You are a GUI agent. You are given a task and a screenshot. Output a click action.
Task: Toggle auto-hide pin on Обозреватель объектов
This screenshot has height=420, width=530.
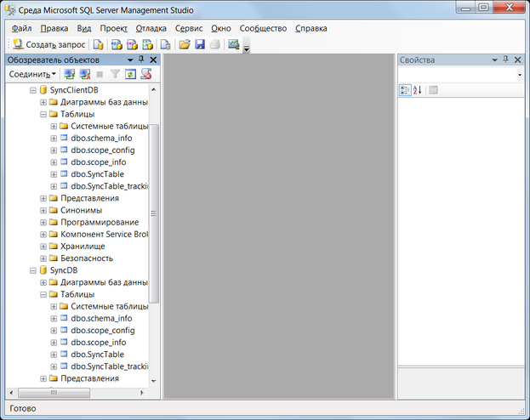[141, 60]
